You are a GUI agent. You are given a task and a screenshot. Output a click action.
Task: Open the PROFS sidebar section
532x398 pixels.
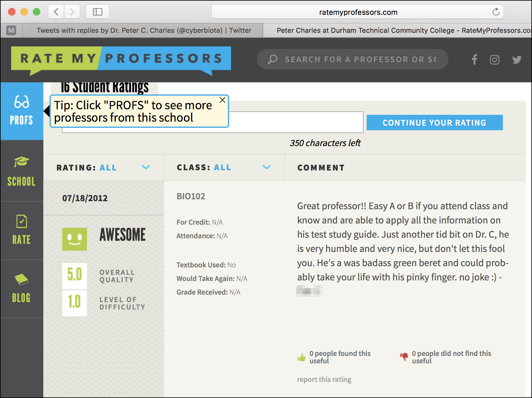(x=22, y=111)
